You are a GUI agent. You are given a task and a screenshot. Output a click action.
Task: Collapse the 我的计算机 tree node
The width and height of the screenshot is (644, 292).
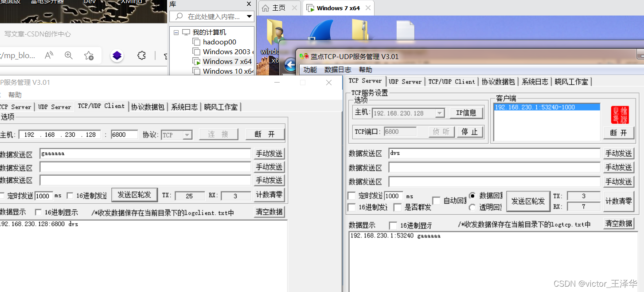176,32
